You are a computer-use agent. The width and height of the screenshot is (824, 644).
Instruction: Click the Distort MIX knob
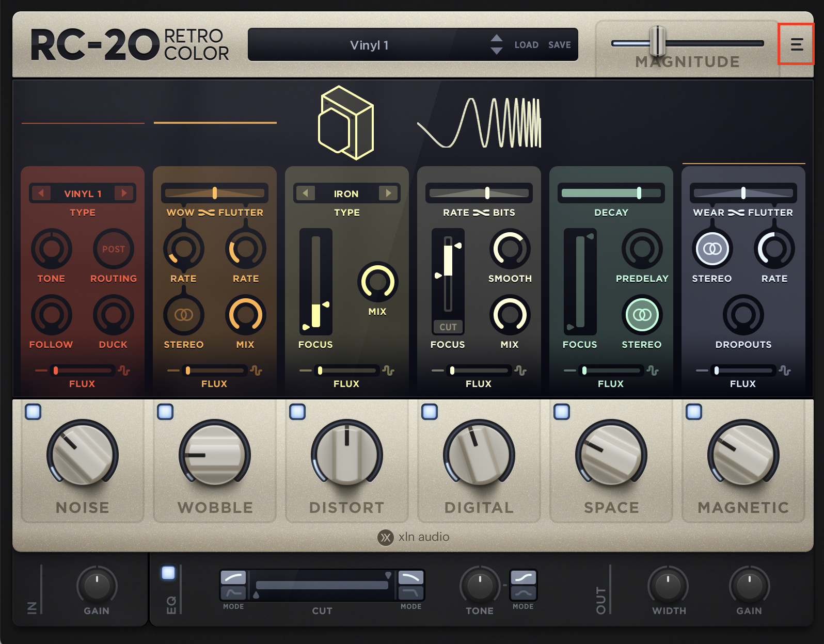pyautogui.click(x=377, y=282)
